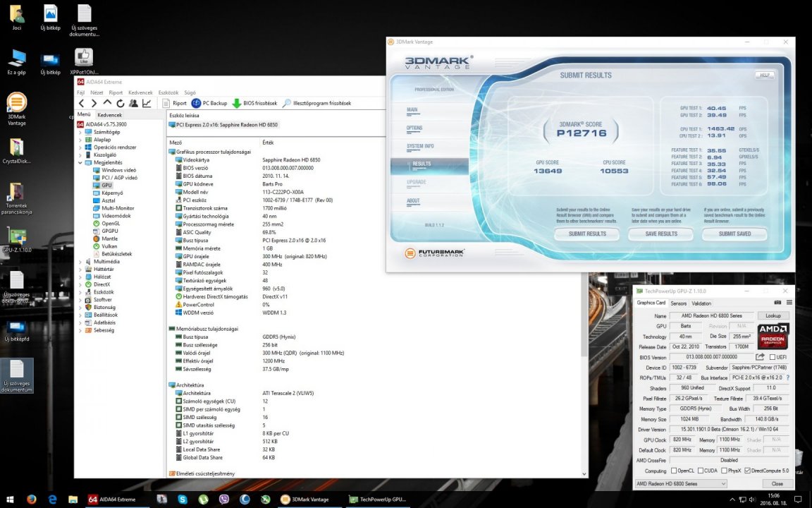Collapse Megjelenítés tree node
Screen dimensions: 812x508
pyautogui.click(x=80, y=163)
